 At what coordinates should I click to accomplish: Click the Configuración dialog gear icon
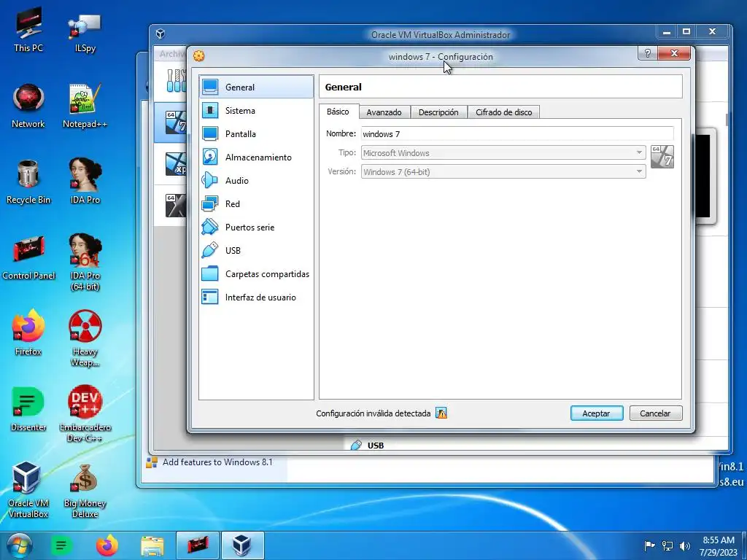pyautogui.click(x=198, y=55)
